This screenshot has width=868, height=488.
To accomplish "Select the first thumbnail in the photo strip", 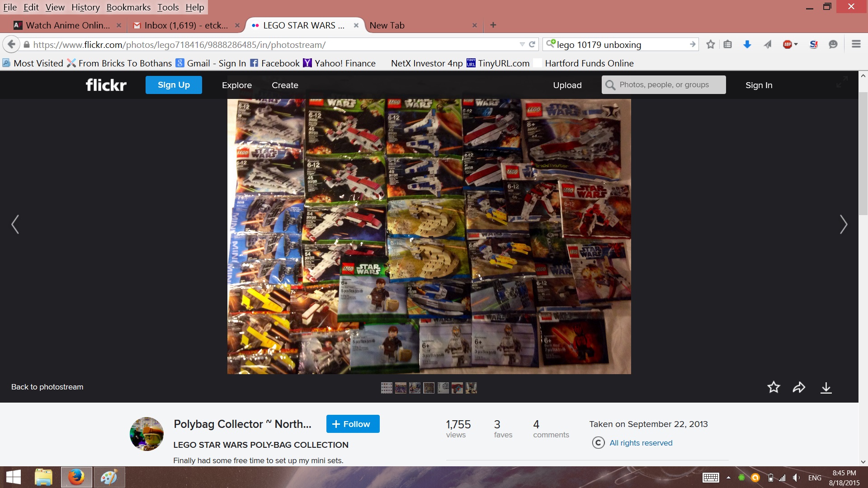I will pyautogui.click(x=387, y=388).
